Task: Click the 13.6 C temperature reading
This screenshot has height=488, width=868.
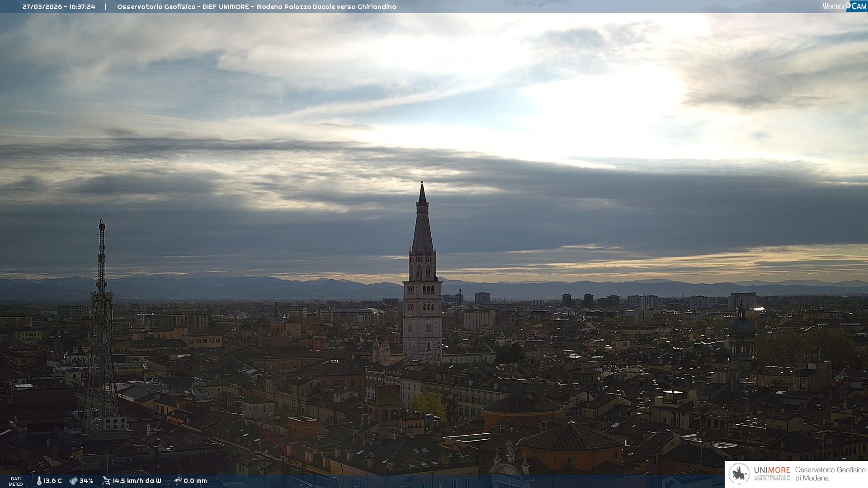Action: point(52,481)
